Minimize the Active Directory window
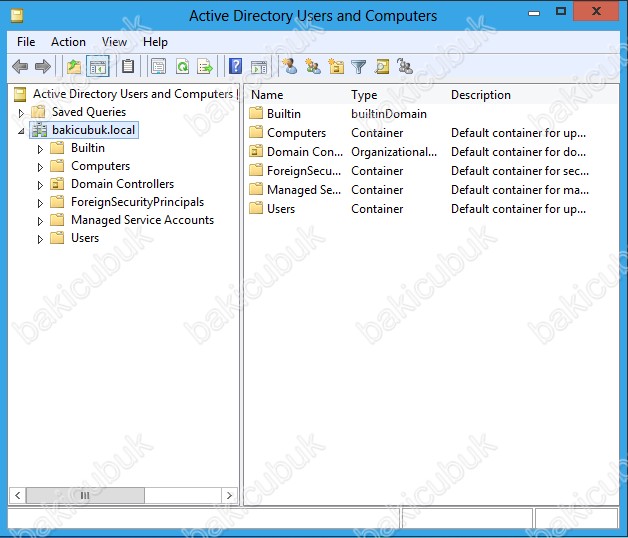 534,13
